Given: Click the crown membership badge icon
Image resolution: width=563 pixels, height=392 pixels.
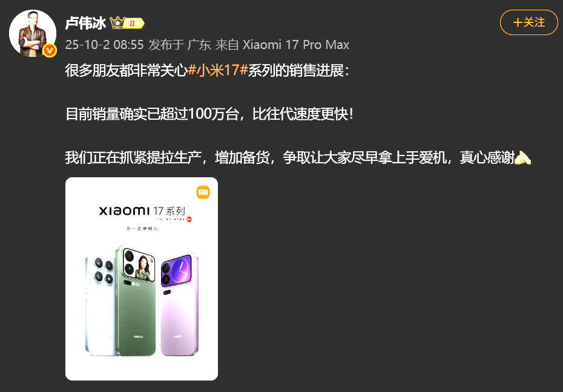Looking at the screenshot, I should point(117,23).
